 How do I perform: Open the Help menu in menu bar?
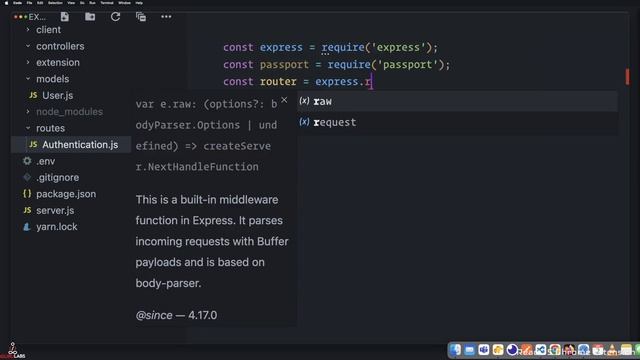tap(139, 3)
